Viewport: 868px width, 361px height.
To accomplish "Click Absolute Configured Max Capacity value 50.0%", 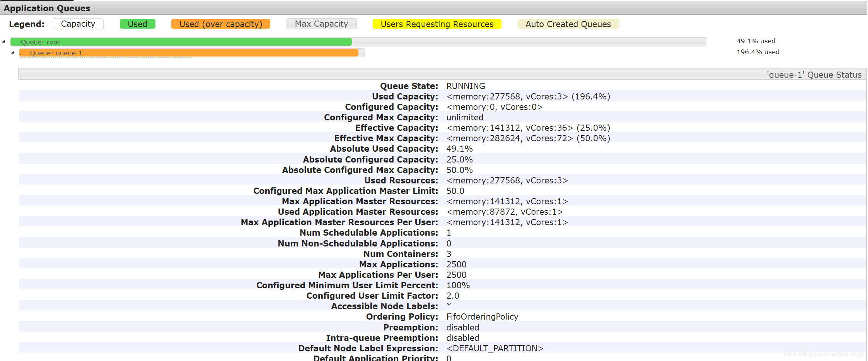I will pyautogui.click(x=459, y=170).
